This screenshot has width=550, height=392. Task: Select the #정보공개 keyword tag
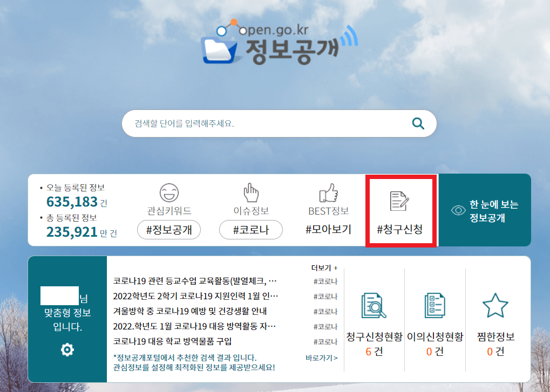pos(168,230)
